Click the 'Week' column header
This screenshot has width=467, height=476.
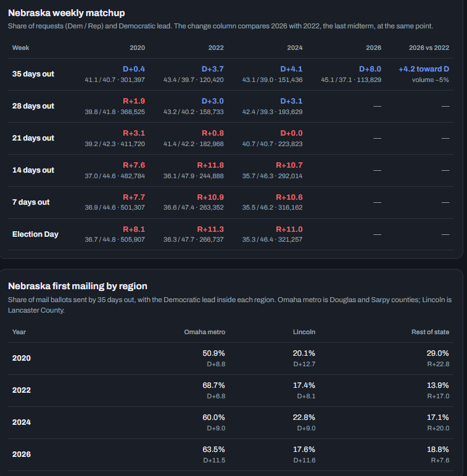tap(20, 47)
